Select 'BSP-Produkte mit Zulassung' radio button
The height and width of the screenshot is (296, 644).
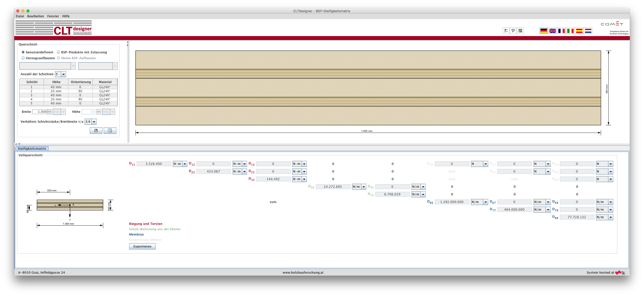tap(58, 52)
